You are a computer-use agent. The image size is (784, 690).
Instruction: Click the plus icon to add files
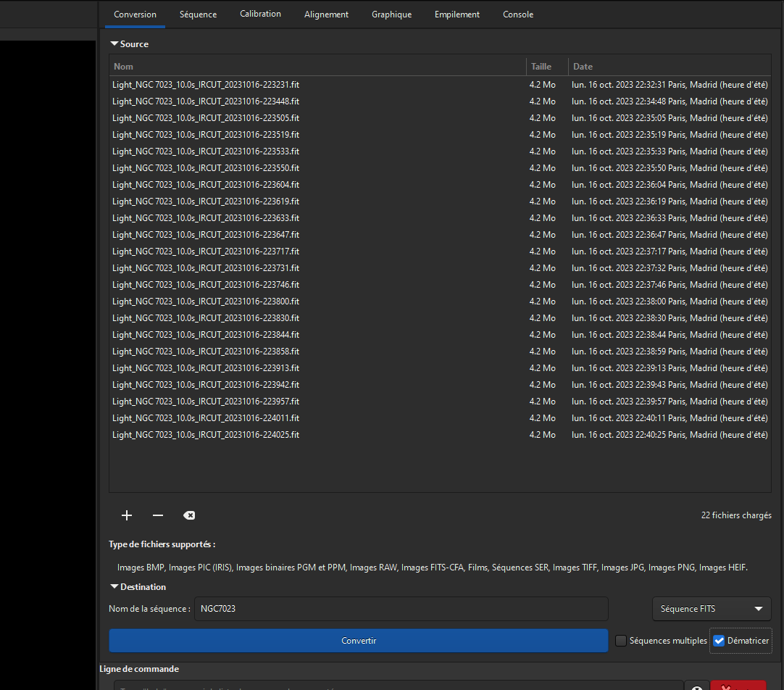[x=127, y=515]
